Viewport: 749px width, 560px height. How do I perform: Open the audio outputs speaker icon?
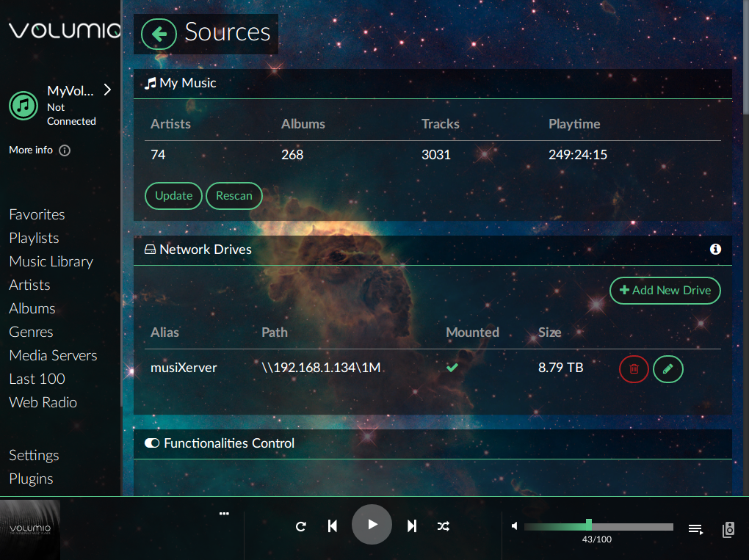728,529
